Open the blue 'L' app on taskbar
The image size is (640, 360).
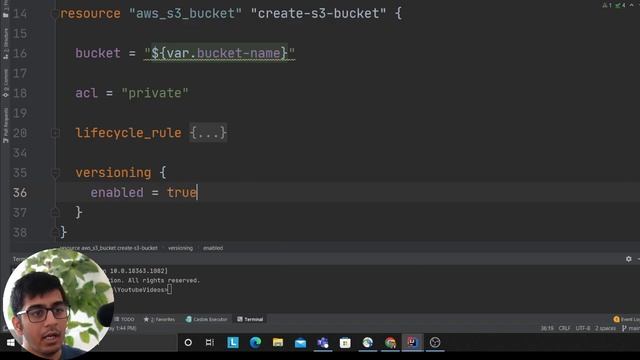pos(233,342)
